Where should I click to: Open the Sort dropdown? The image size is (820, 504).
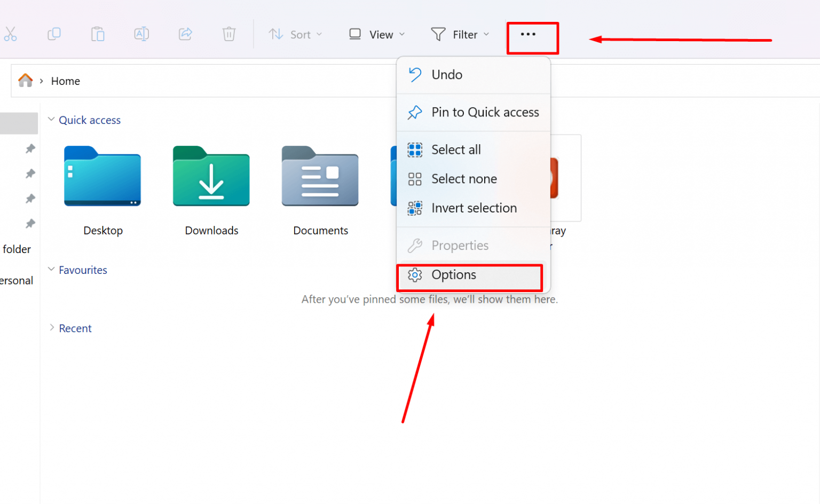295,34
